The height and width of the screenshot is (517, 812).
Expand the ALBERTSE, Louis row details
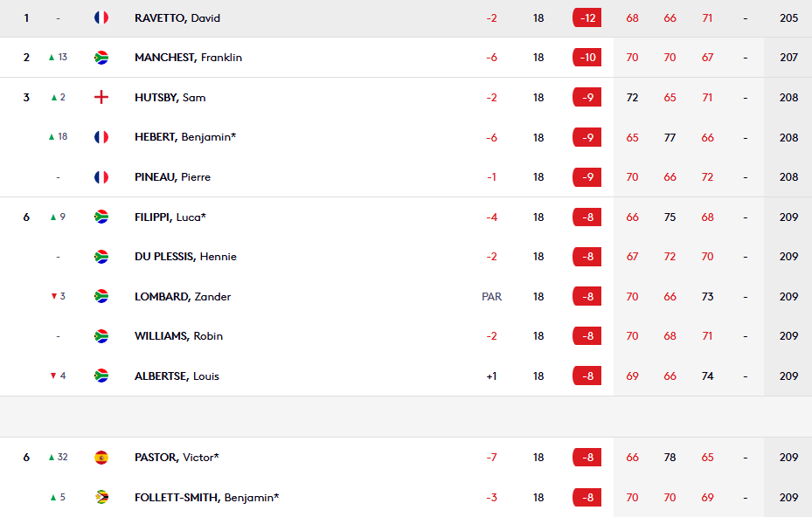pos(406,376)
